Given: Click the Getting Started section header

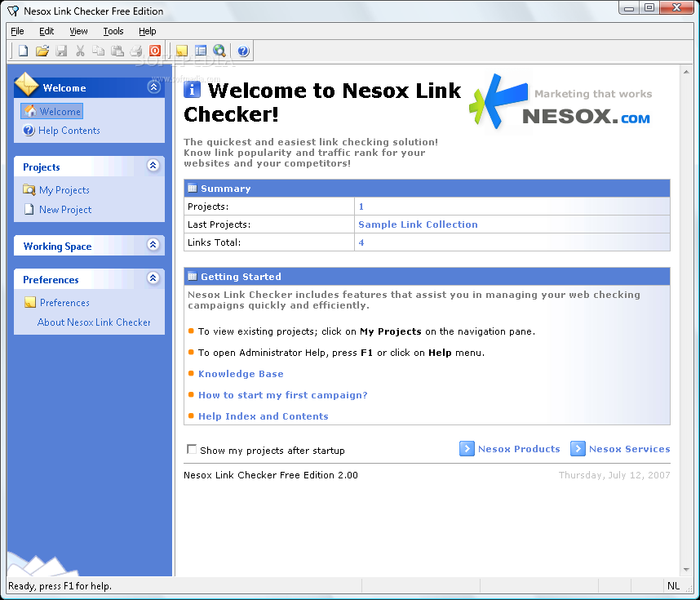Looking at the screenshot, I should (x=427, y=277).
